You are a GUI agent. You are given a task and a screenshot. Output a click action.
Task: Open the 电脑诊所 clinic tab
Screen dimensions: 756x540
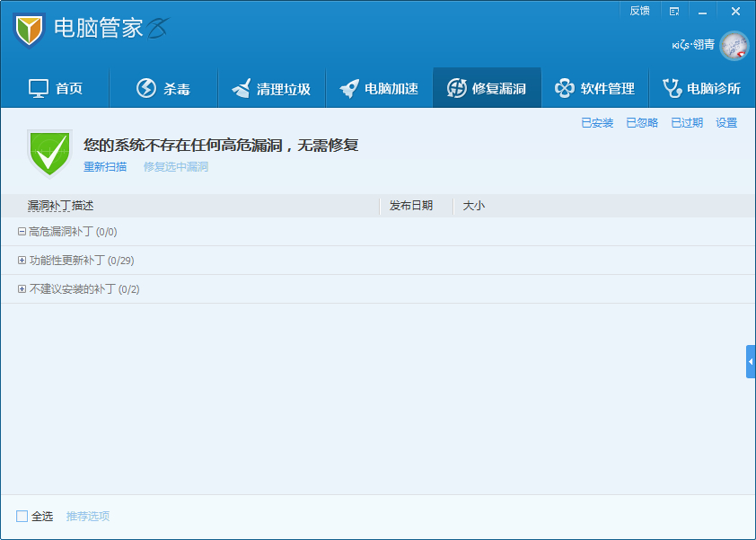(x=702, y=88)
